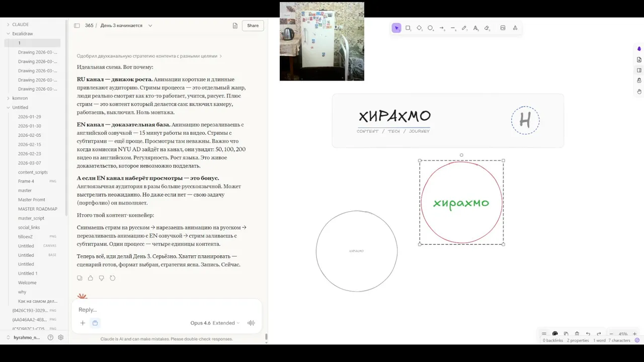Select the Pencil draw tool
This screenshot has width=644, height=362.
click(464, 28)
